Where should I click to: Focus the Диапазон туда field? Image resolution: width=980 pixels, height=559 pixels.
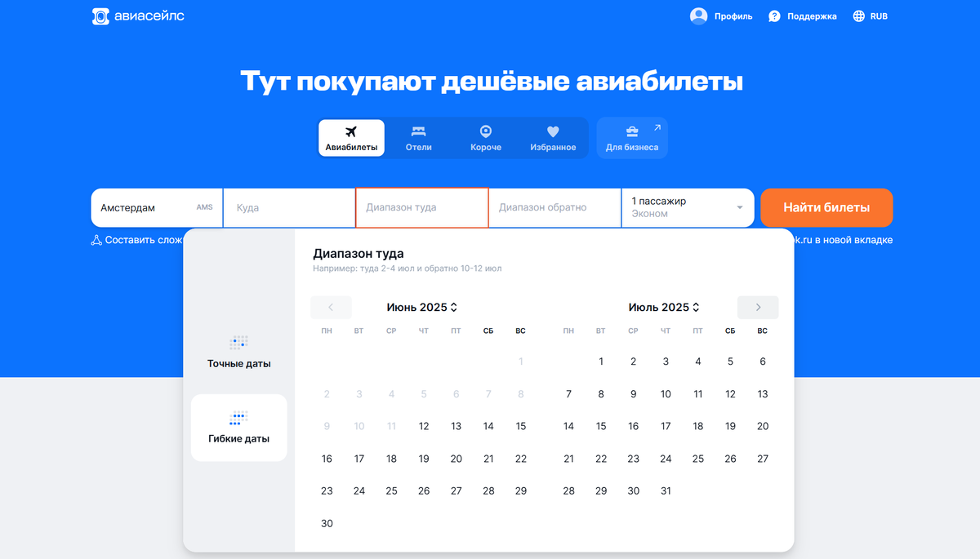point(422,207)
